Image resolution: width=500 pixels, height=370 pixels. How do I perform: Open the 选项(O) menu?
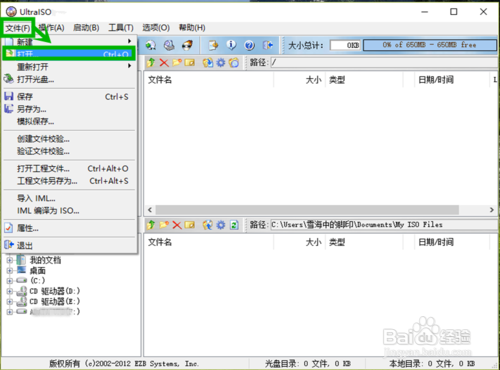(156, 28)
